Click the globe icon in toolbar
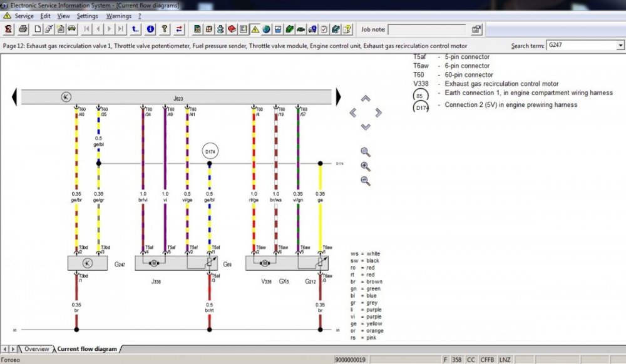This screenshot has height=364, width=626. [266, 29]
